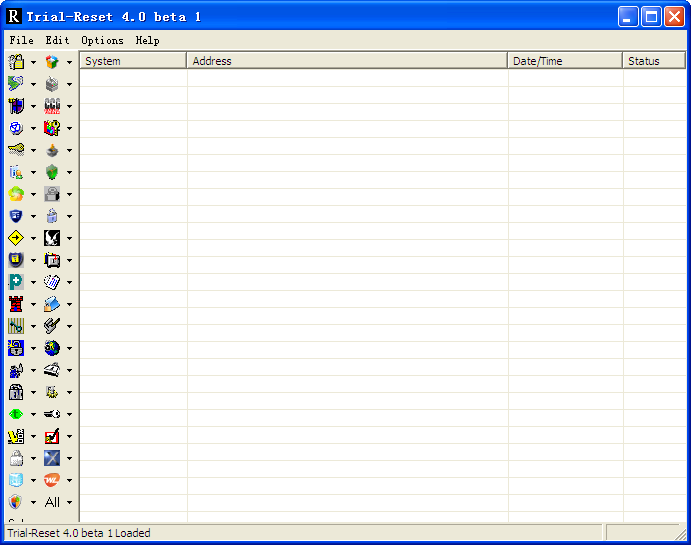Click the Date/Time column header
The image size is (691, 545).
tap(564, 61)
